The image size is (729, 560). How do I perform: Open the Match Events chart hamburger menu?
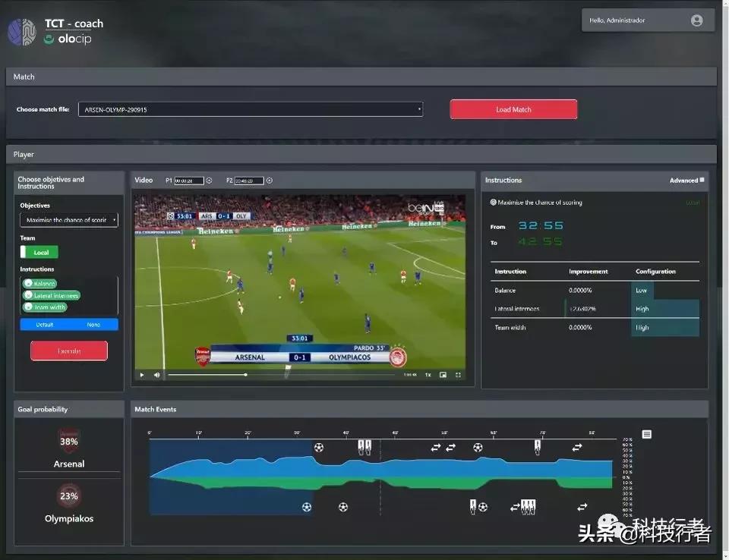(x=646, y=434)
